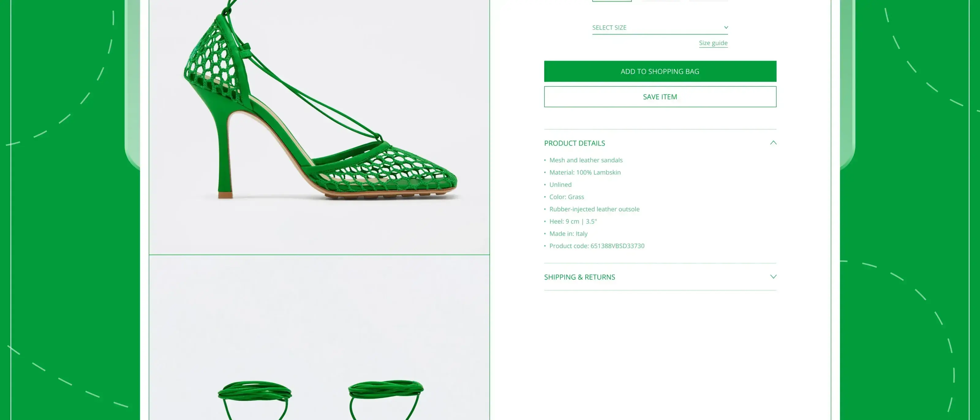This screenshot has height=420, width=980.
Task: Click the Made in: Italy detail
Action: [568, 233]
